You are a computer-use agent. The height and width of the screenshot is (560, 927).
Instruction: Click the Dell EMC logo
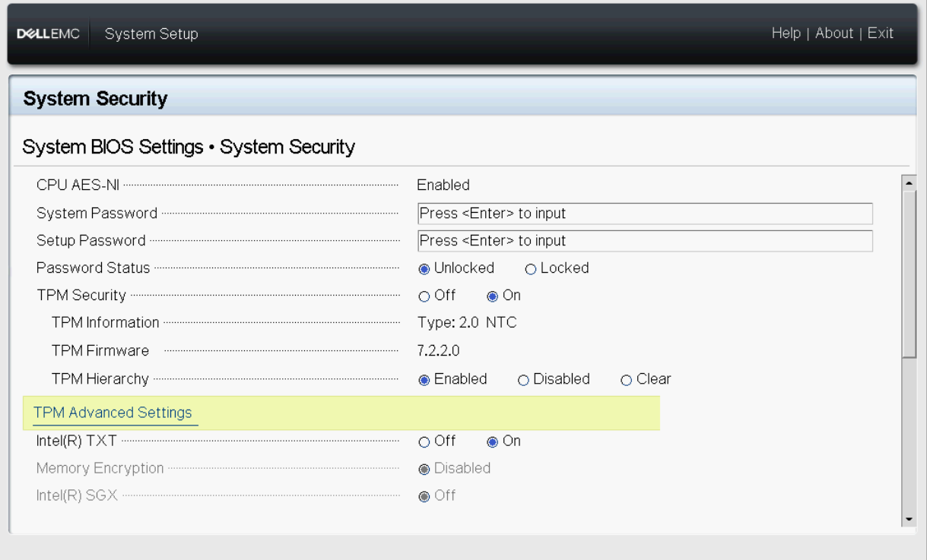48,34
